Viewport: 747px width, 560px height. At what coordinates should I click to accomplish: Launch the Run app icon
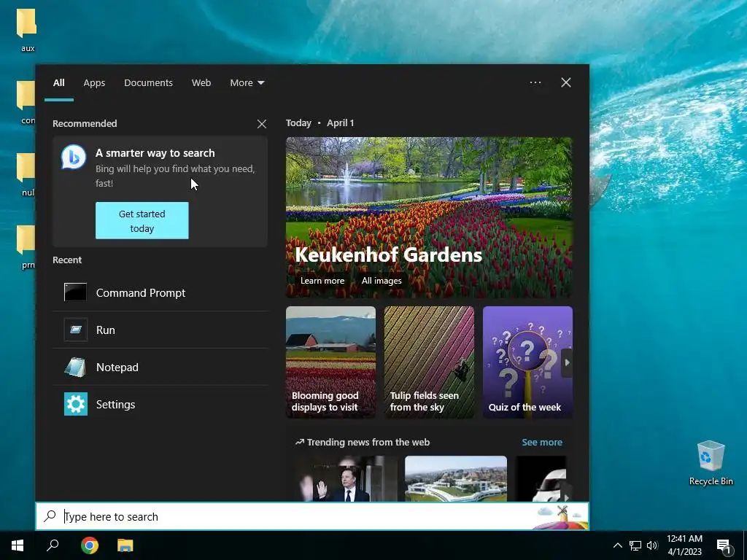coord(76,330)
